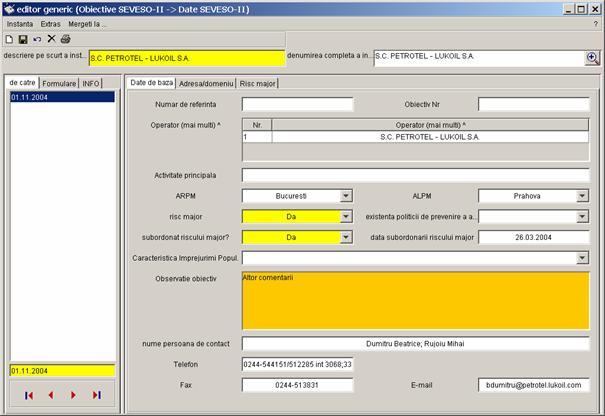605x416 pixels.
Task: Click the Print icon in toolbar
Action: (x=65, y=38)
